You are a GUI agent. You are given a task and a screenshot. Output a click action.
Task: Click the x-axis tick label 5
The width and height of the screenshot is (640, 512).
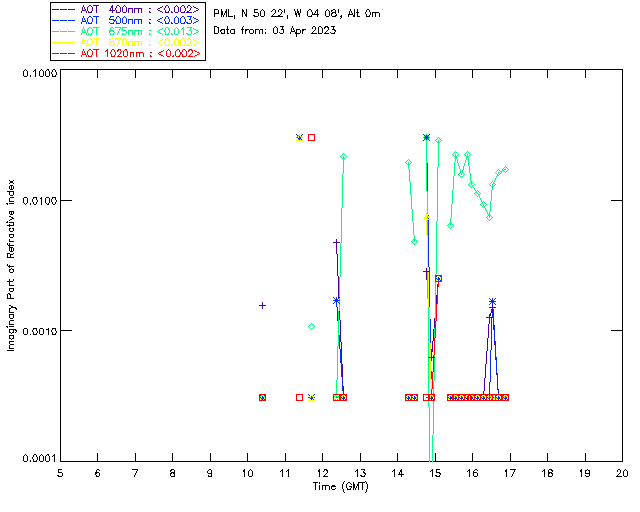pyautogui.click(x=60, y=473)
